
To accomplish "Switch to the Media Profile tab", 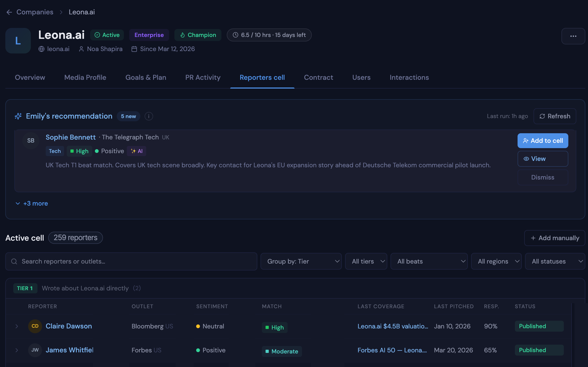I will click(85, 77).
